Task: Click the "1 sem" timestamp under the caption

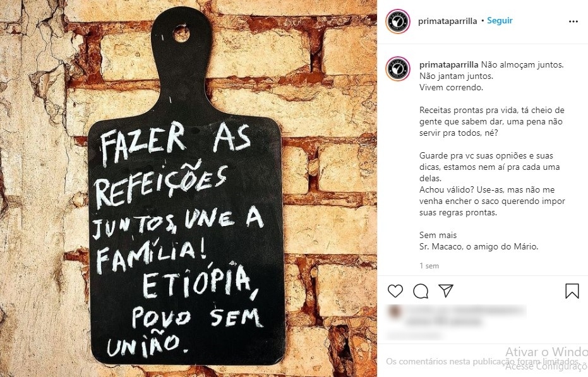Action: point(429,266)
